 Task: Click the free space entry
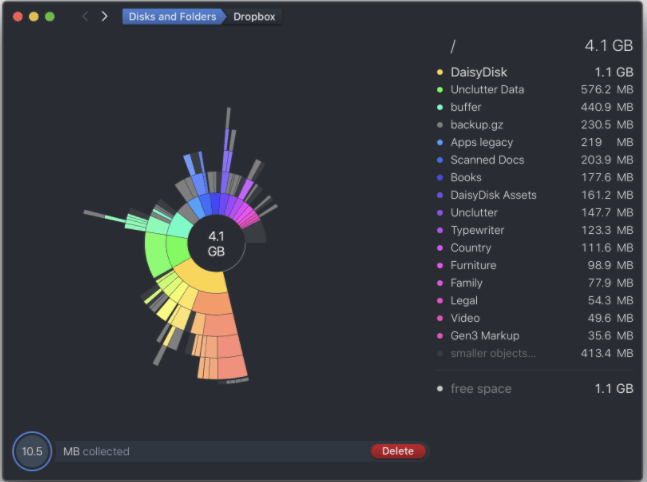(535, 389)
